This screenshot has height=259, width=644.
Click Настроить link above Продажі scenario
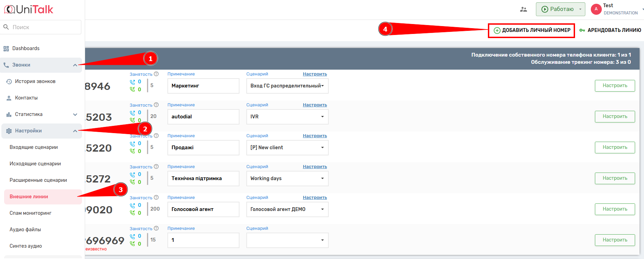(315, 136)
